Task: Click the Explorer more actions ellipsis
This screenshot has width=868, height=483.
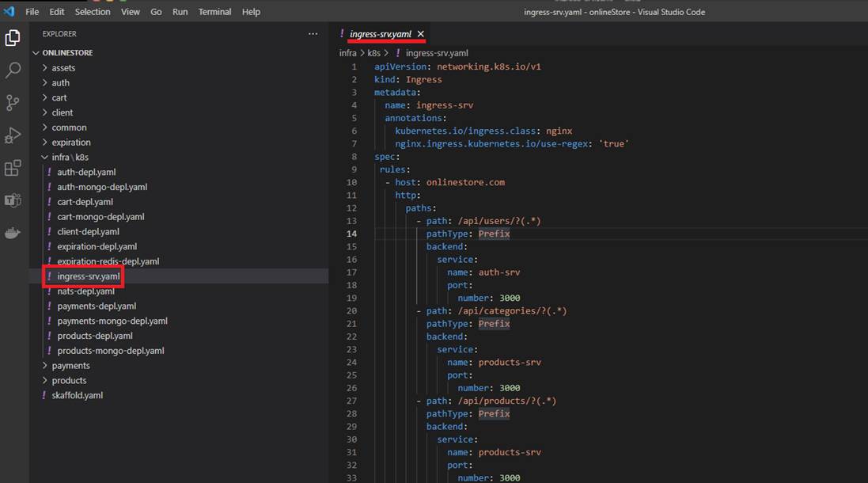Action: tap(313, 34)
